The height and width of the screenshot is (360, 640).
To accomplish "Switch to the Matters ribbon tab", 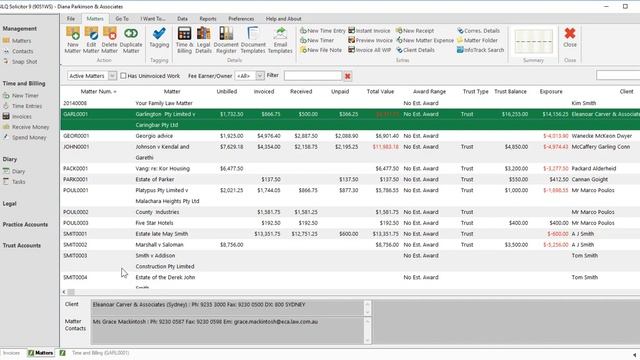I will pyautogui.click(x=95, y=19).
